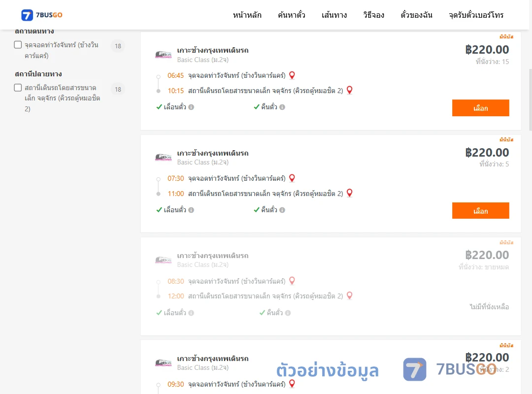
Task: Click the map pin beside the 09:30 departure stop
Action: coord(292,384)
